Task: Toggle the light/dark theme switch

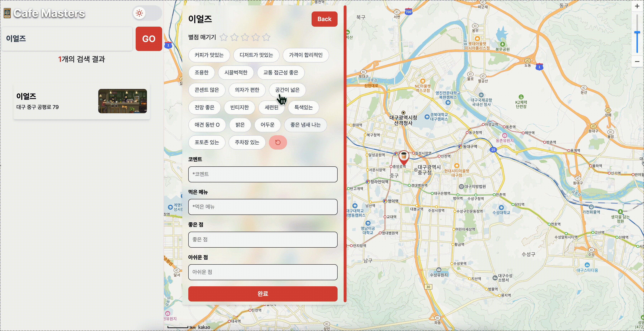Action: 147,13
